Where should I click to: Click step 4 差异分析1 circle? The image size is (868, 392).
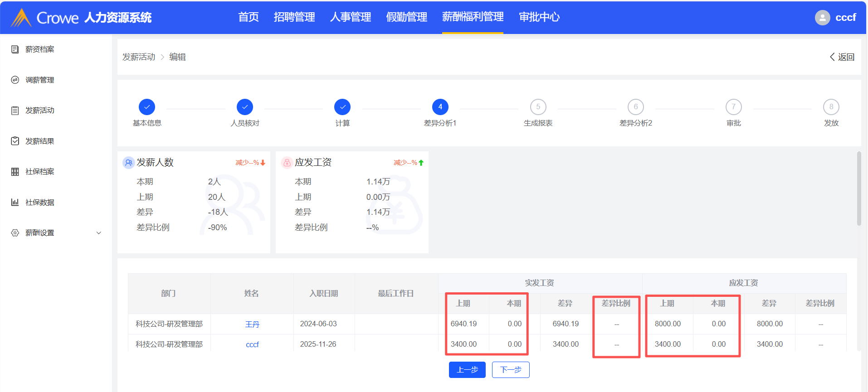coord(440,107)
